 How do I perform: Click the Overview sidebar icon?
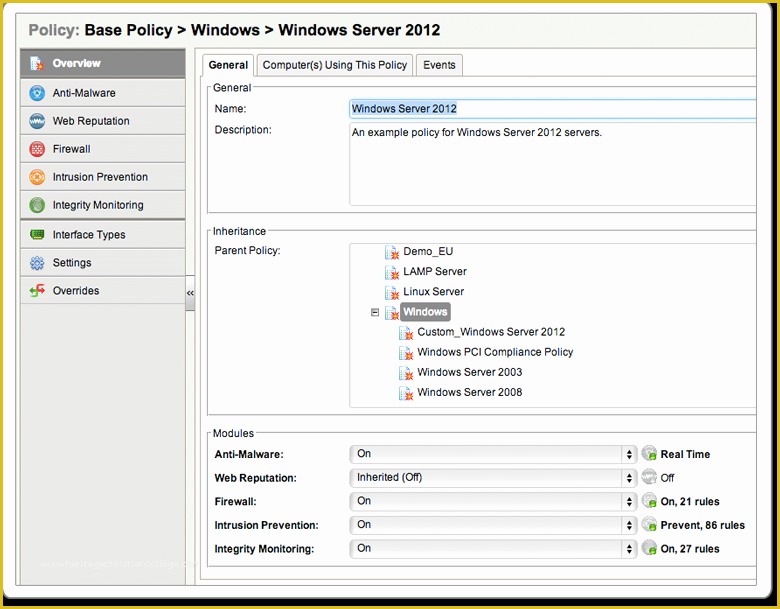click(37, 64)
